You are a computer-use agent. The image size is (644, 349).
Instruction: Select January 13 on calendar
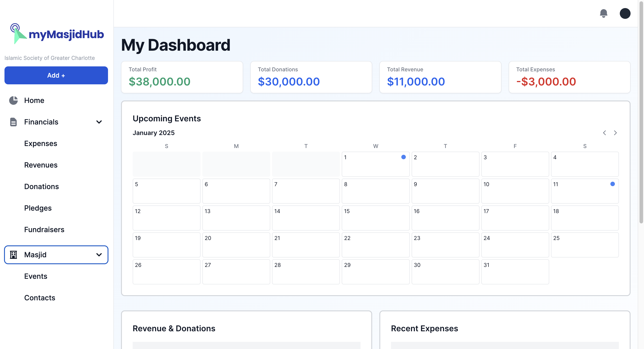pyautogui.click(x=236, y=218)
